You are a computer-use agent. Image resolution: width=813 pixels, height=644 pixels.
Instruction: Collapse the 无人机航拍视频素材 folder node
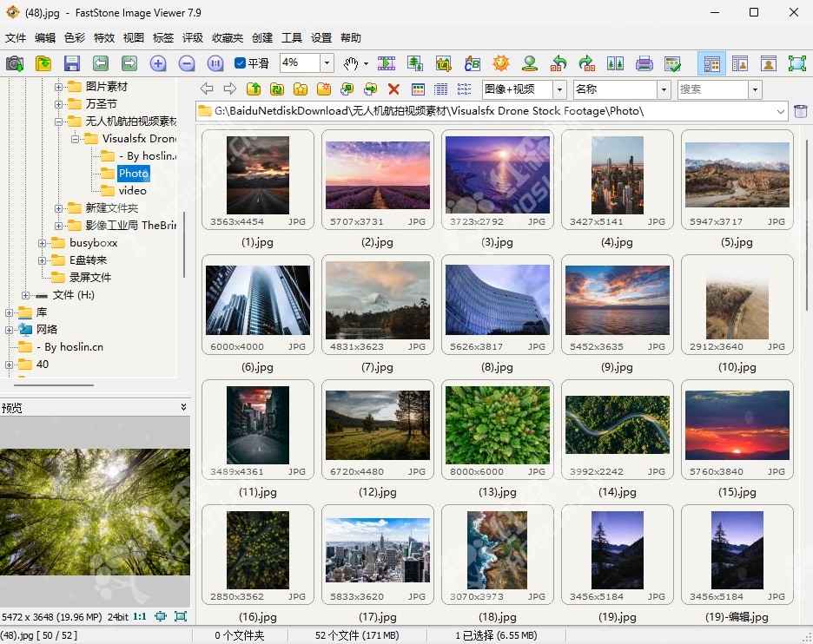click(59, 122)
